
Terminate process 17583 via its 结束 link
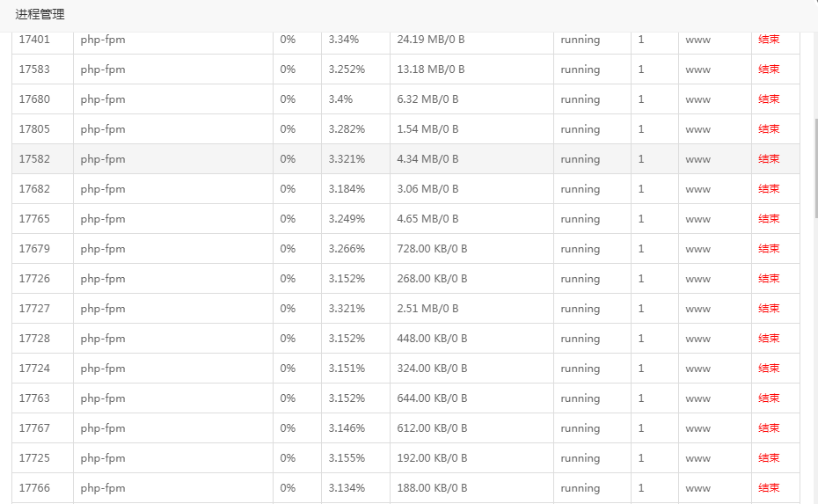(769, 69)
